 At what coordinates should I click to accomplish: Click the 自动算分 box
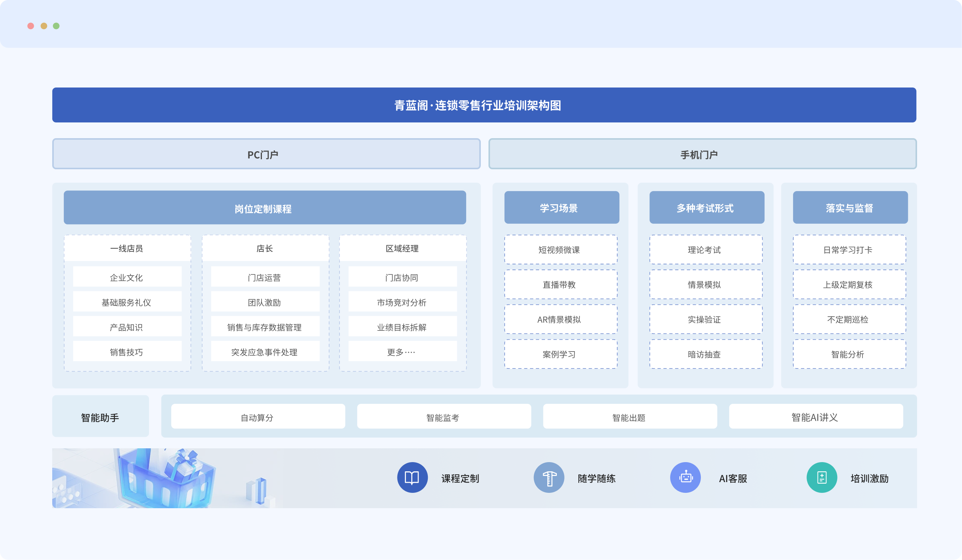[x=258, y=416]
